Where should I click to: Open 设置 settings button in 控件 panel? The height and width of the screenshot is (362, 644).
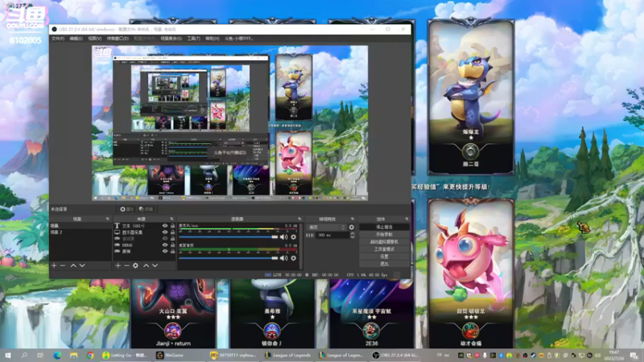pos(384,257)
